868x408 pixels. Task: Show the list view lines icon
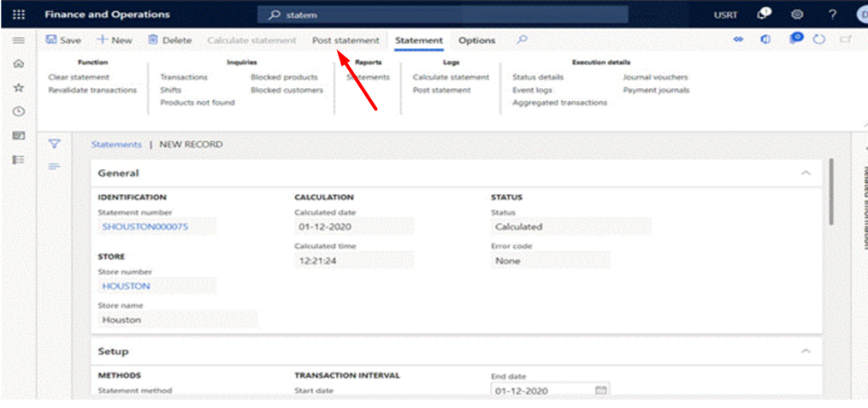[x=54, y=166]
